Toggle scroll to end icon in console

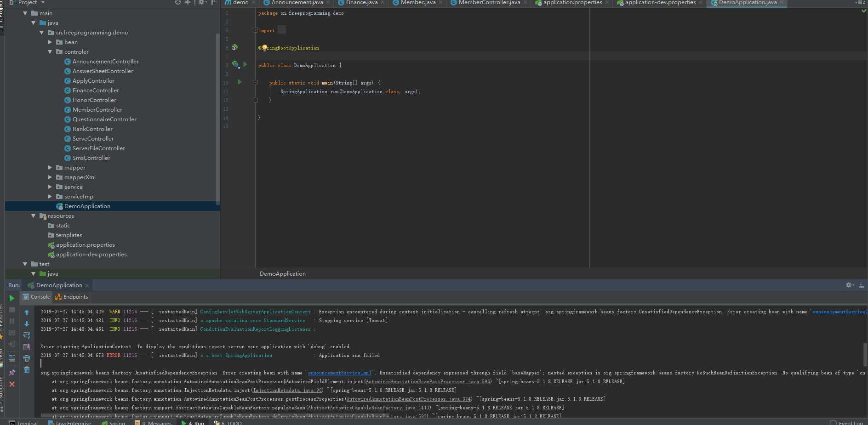pos(27,347)
